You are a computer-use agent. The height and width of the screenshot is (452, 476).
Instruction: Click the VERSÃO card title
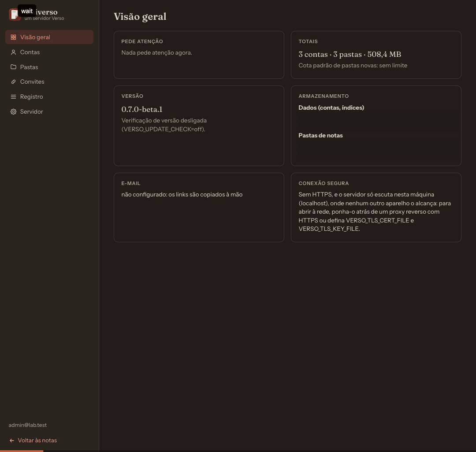click(132, 96)
